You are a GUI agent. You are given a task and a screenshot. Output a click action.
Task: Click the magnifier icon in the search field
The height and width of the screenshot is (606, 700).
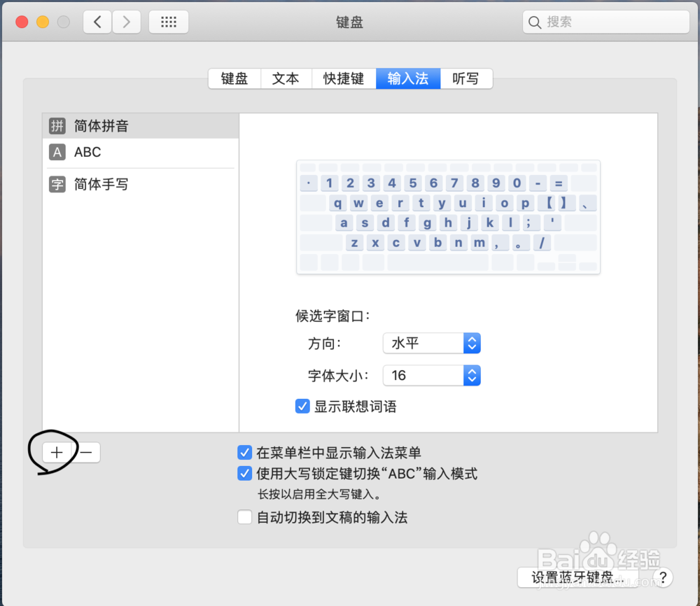click(x=535, y=22)
